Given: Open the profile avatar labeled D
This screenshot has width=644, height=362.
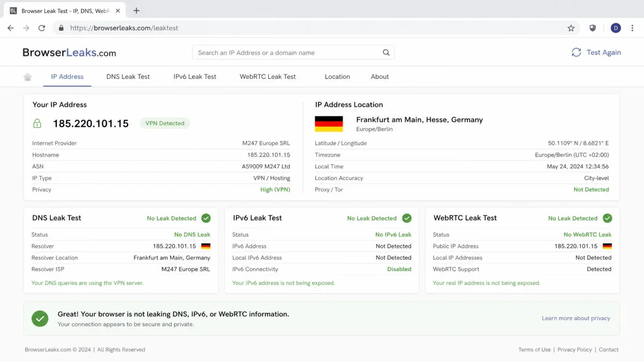Looking at the screenshot, I should pos(616,28).
